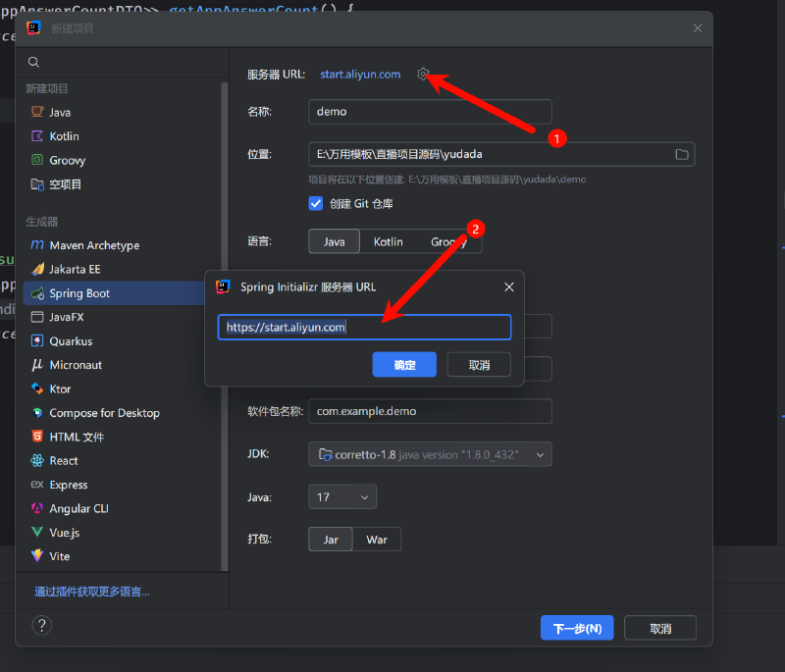Select the Jakarta EE icon
785x672 pixels.
click(37, 269)
